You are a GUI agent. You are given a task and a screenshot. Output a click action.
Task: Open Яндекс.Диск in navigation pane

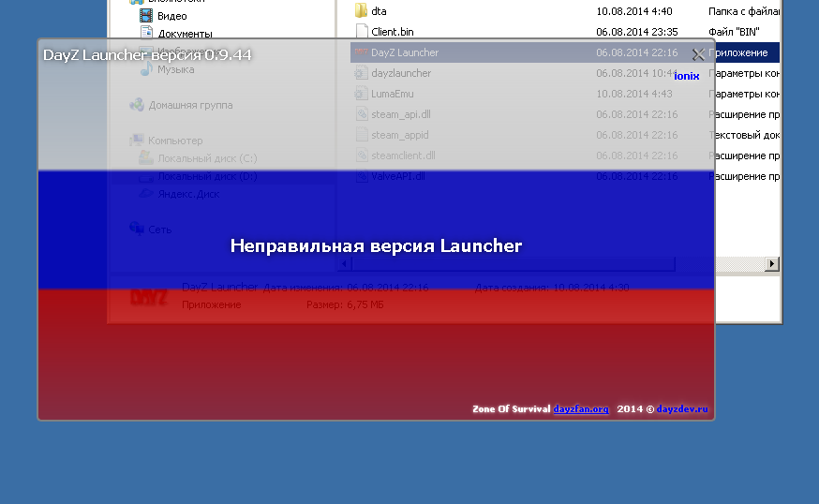(x=188, y=194)
